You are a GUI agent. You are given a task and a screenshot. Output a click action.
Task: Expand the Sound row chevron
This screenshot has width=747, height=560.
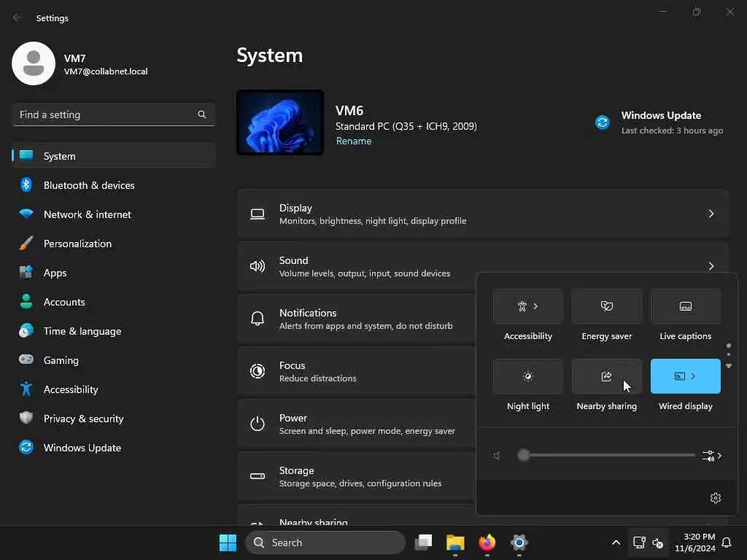[711, 266]
